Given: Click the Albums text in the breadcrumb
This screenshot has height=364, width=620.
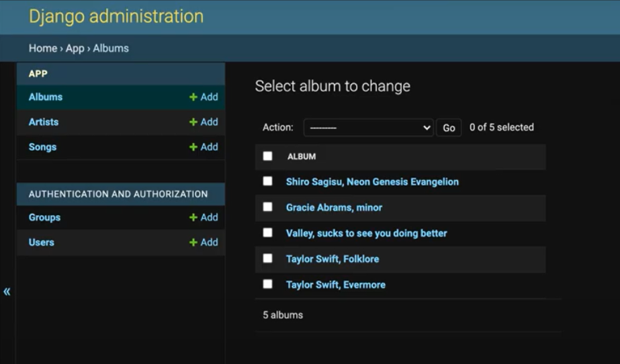Looking at the screenshot, I should point(111,48).
